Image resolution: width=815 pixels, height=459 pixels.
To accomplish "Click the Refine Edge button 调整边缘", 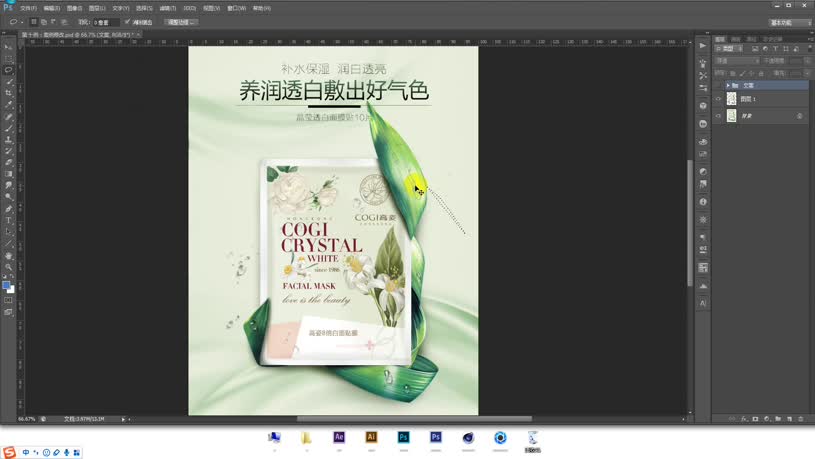I will click(181, 22).
